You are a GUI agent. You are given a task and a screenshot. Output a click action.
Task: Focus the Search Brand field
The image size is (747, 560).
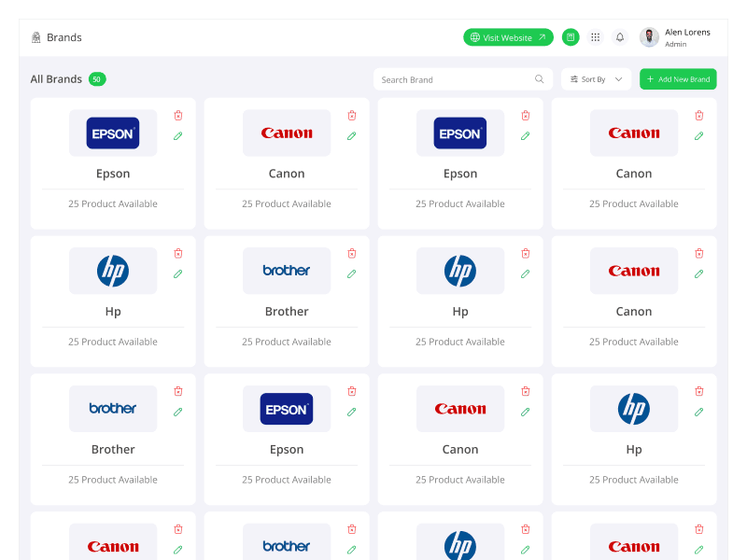463,79
